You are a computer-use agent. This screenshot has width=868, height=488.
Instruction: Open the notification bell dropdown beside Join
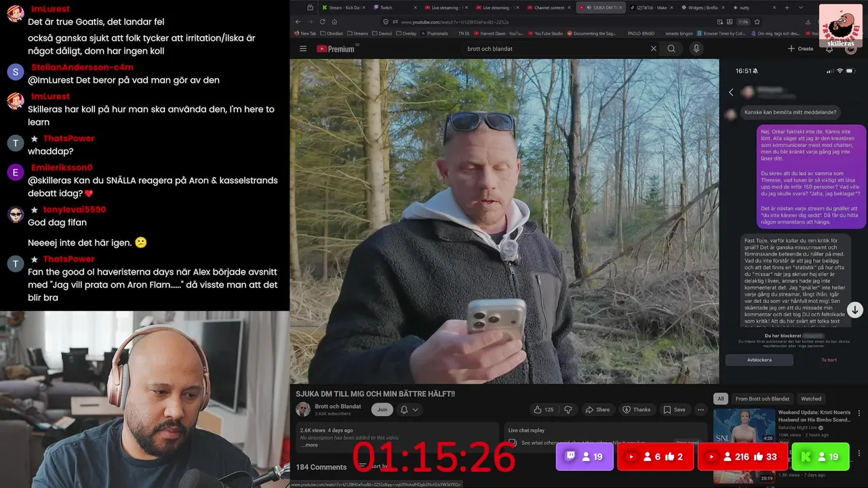coord(409,409)
